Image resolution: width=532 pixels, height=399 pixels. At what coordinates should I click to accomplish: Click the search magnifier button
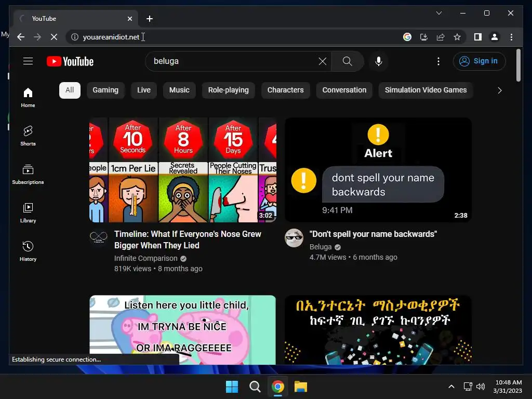click(347, 61)
